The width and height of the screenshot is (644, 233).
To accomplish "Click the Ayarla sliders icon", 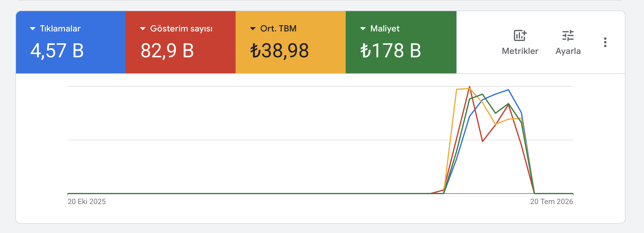I will [x=568, y=36].
